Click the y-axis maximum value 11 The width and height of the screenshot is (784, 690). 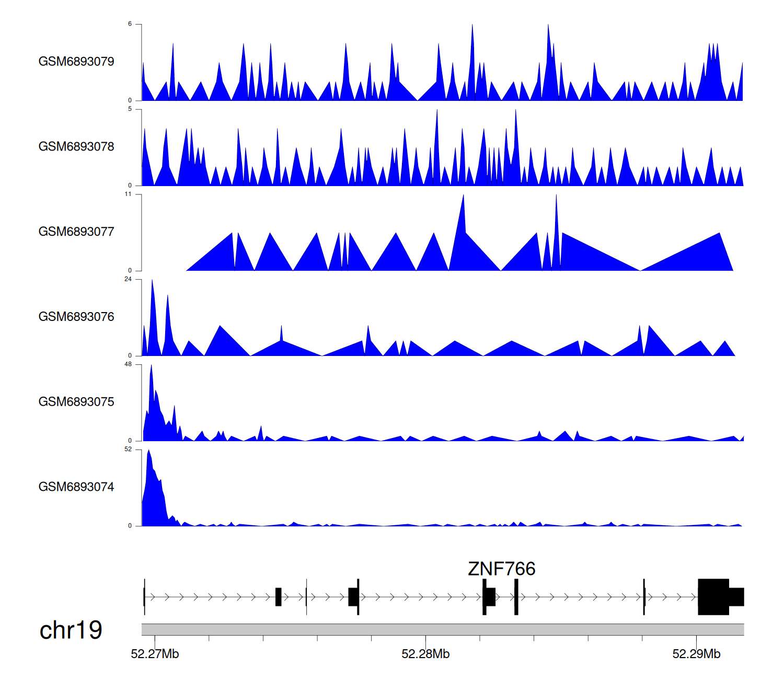(x=128, y=194)
